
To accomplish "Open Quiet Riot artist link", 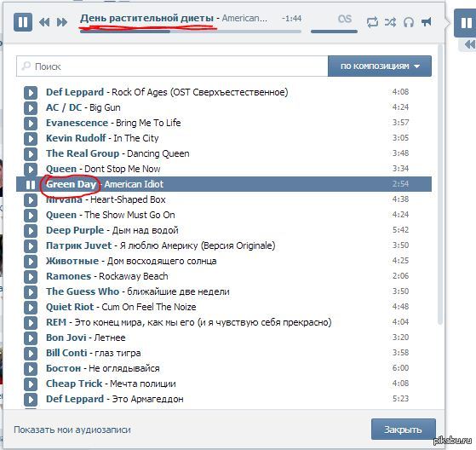I will pos(70,307).
